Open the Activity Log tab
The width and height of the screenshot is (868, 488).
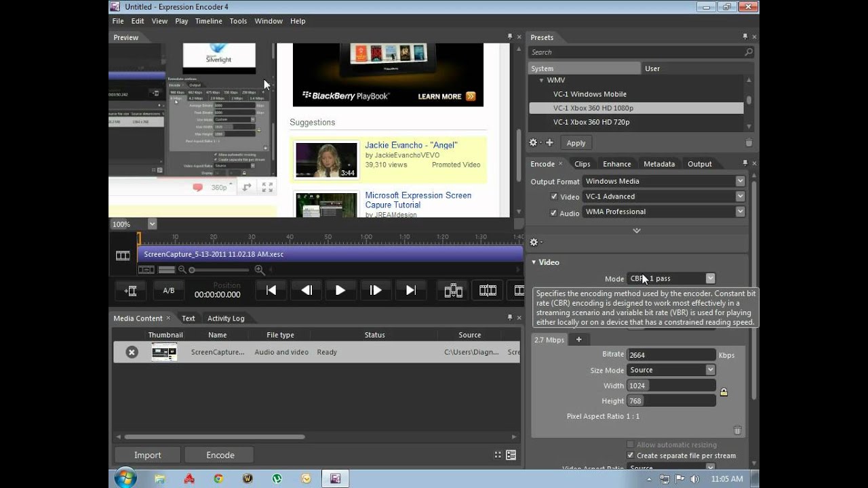click(226, 319)
